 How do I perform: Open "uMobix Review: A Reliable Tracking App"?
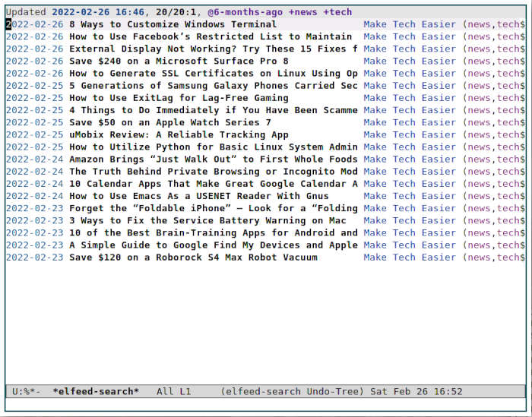click(179, 134)
